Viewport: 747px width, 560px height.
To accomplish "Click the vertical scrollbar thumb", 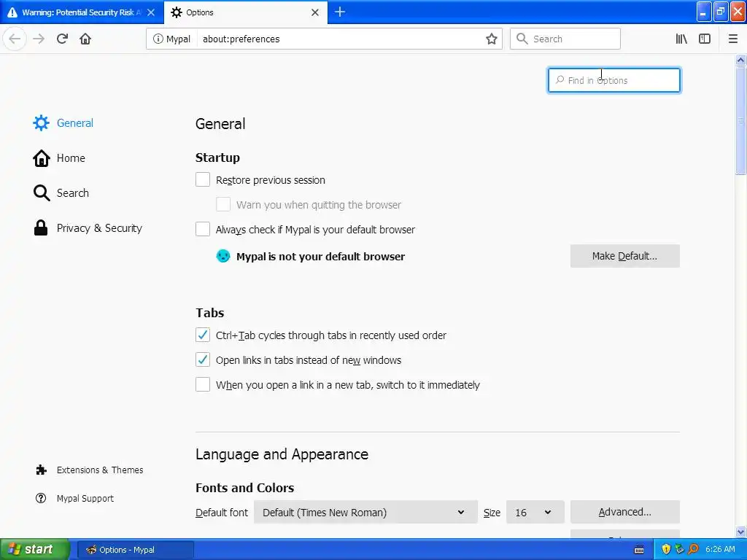I will [x=740, y=120].
